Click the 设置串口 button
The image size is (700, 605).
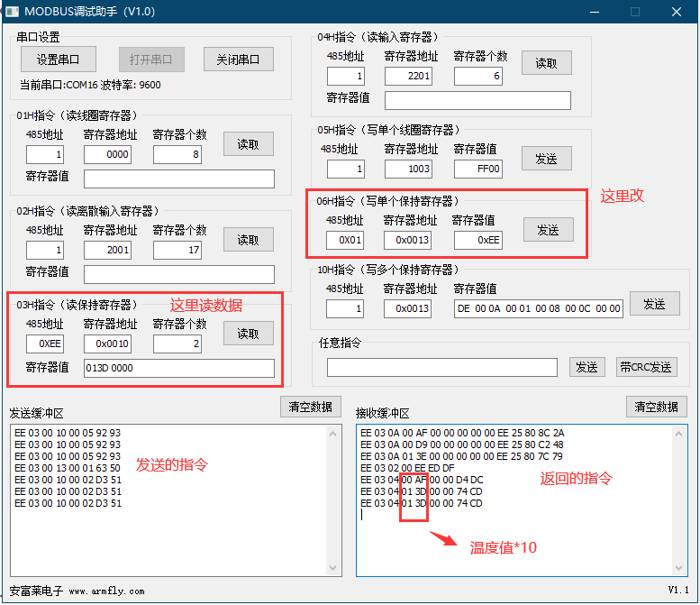58,60
